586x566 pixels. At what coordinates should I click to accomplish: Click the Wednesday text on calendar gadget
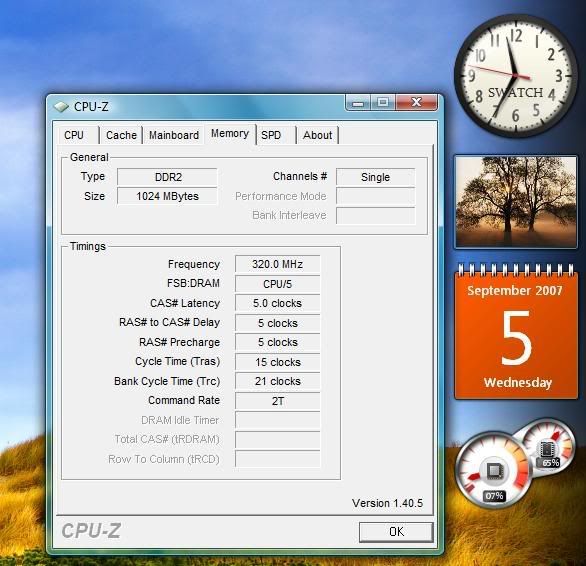(x=518, y=382)
